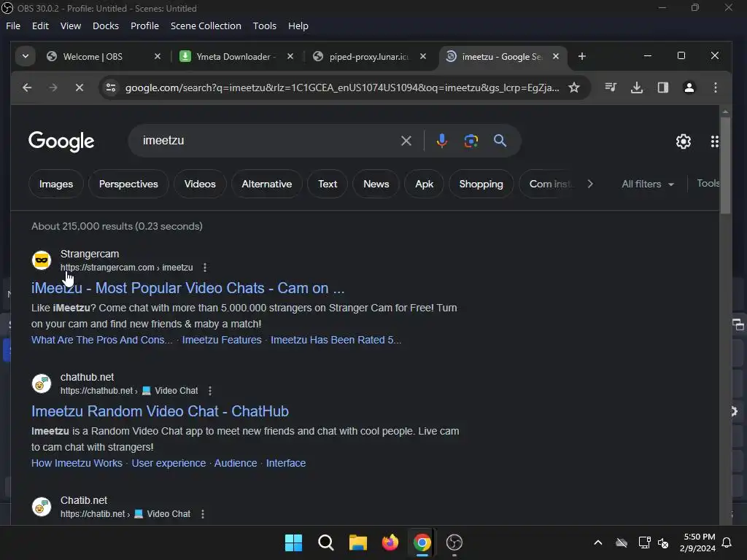Close the Ymeta Downloader tab

click(x=290, y=56)
